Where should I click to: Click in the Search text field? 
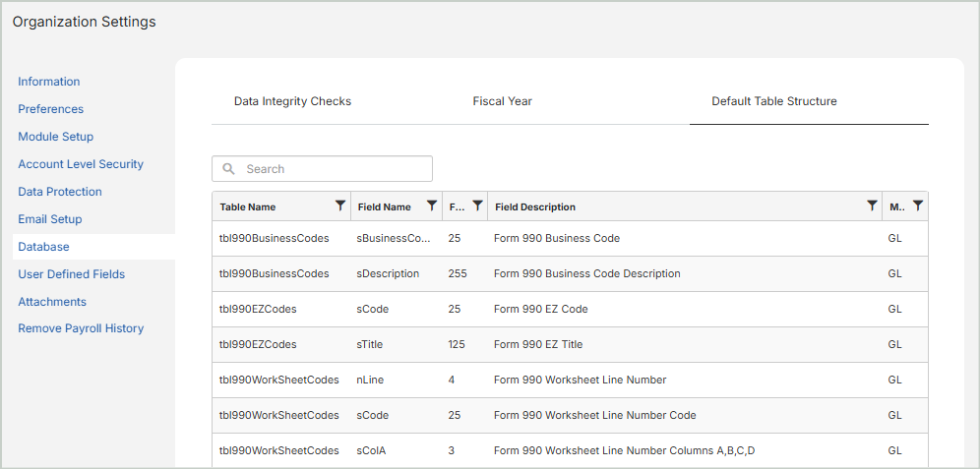(333, 169)
